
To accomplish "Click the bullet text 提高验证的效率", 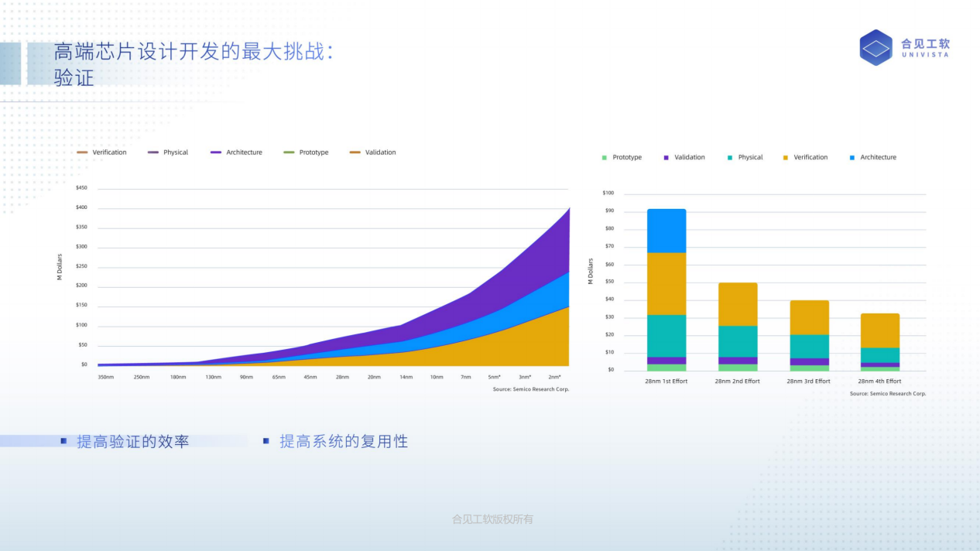I will [132, 442].
